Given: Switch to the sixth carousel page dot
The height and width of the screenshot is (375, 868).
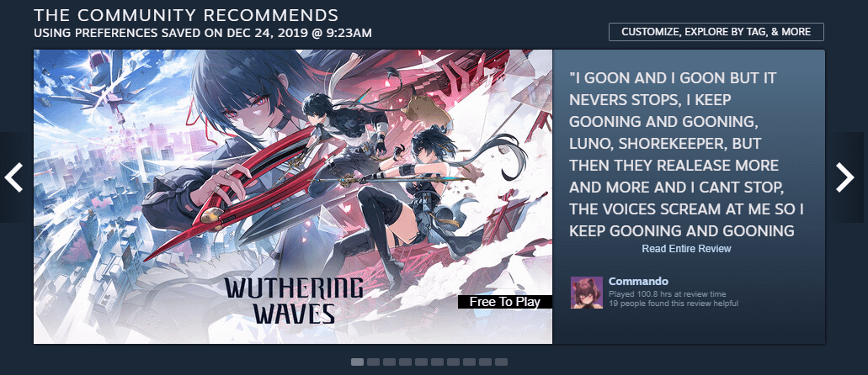Looking at the screenshot, I should (x=437, y=362).
